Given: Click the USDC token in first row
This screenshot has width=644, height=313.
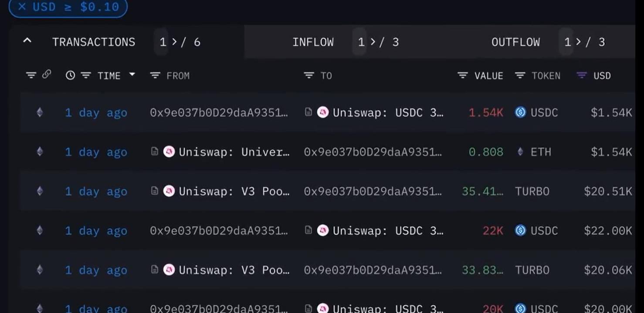Looking at the screenshot, I should point(544,113).
